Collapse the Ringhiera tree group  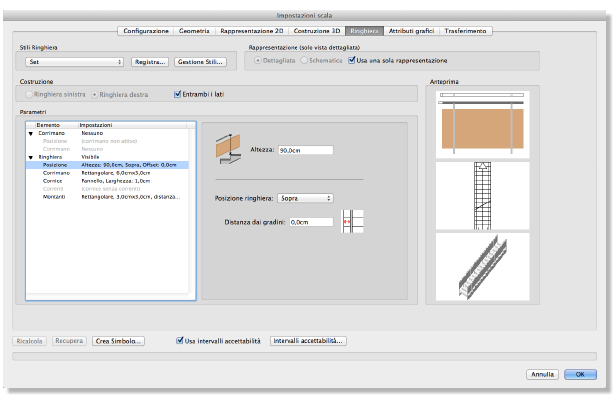(31, 157)
